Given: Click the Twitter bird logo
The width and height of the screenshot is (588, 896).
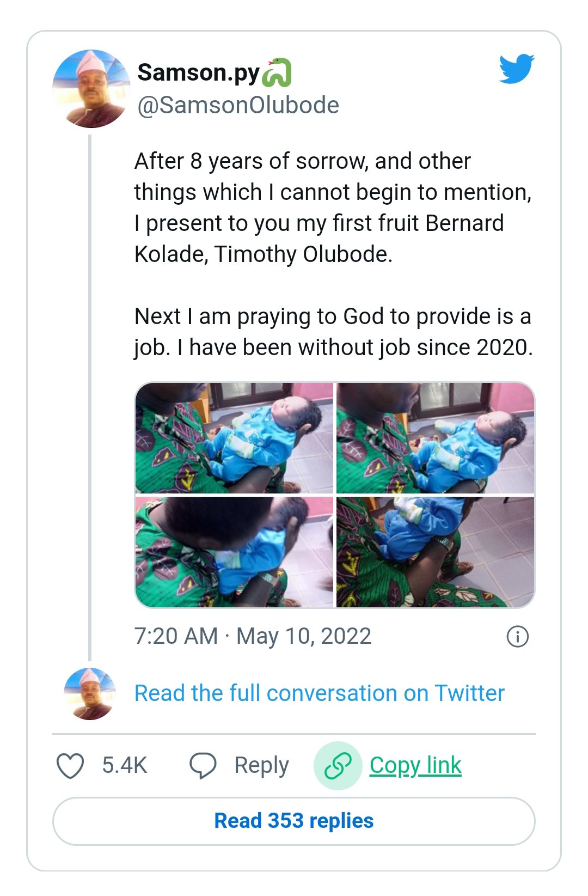Looking at the screenshot, I should tap(517, 68).
